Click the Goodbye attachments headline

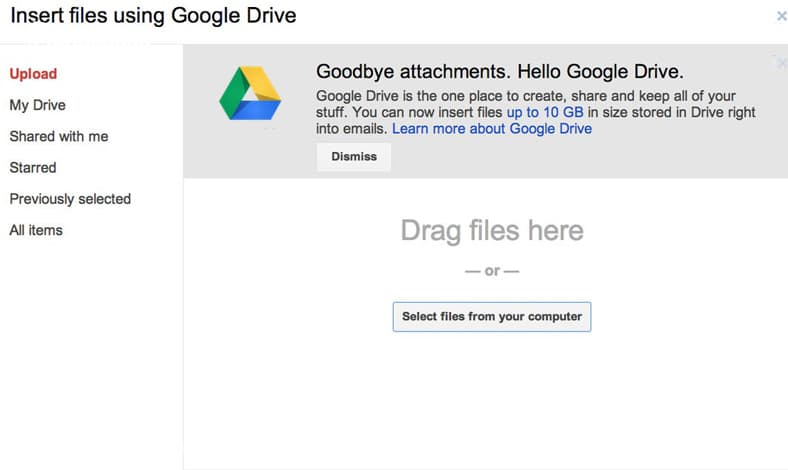(x=500, y=72)
